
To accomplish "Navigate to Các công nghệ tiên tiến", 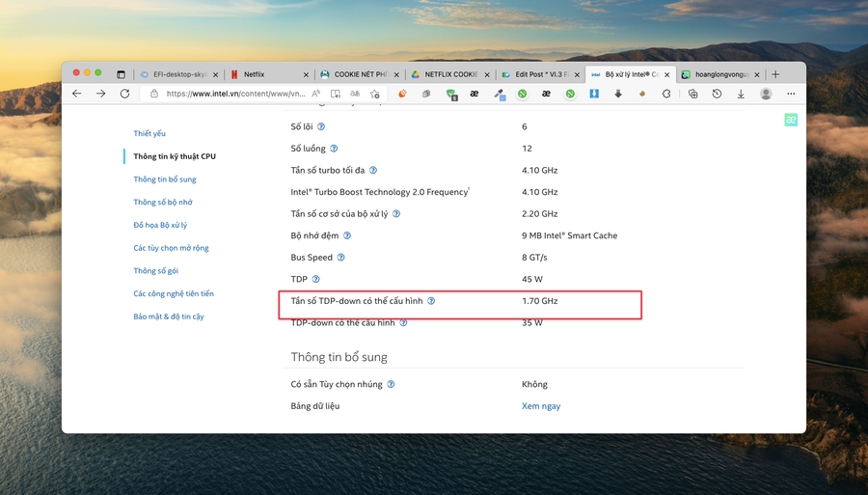I will [174, 294].
